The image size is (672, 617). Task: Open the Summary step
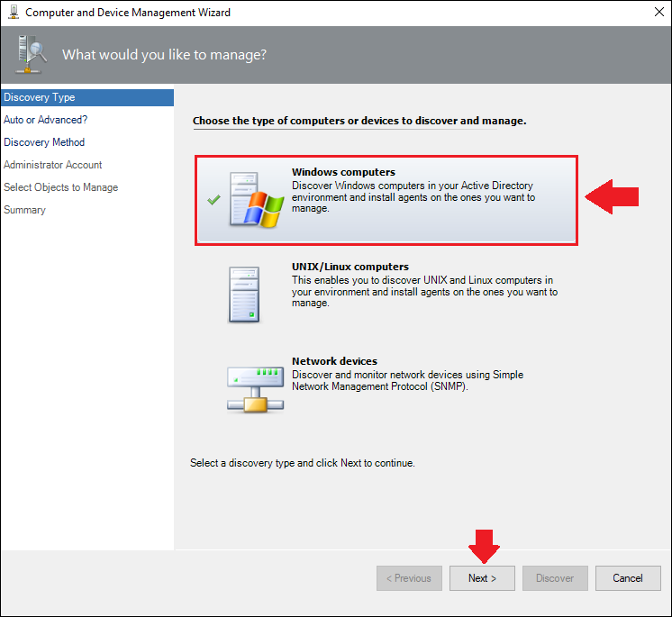pyautogui.click(x=24, y=210)
